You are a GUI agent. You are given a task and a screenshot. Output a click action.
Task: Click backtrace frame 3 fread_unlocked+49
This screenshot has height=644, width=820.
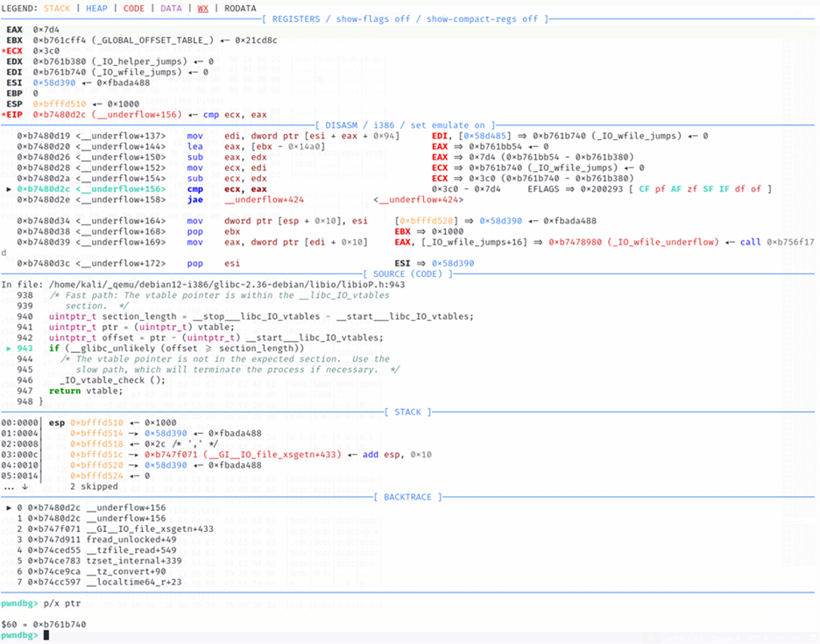[x=96, y=540]
